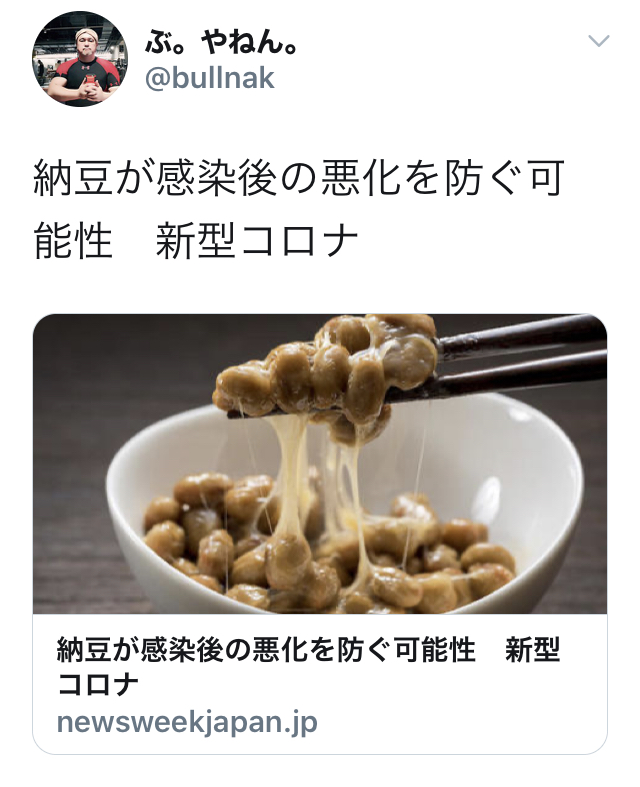Image resolution: width=640 pixels, height=787 pixels.
Task: Select the tweet's first line starting 納豆が感染後
Action: point(299,178)
